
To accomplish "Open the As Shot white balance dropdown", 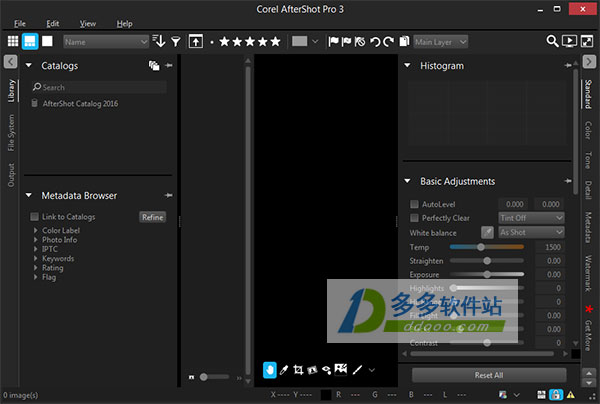I will (531, 232).
